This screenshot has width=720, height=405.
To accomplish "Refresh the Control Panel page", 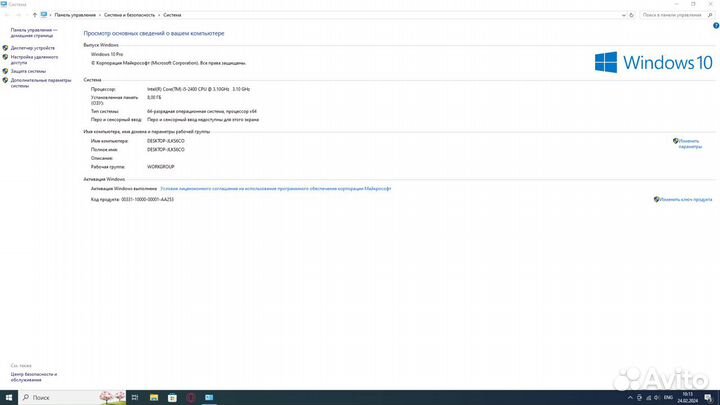I will click(633, 15).
